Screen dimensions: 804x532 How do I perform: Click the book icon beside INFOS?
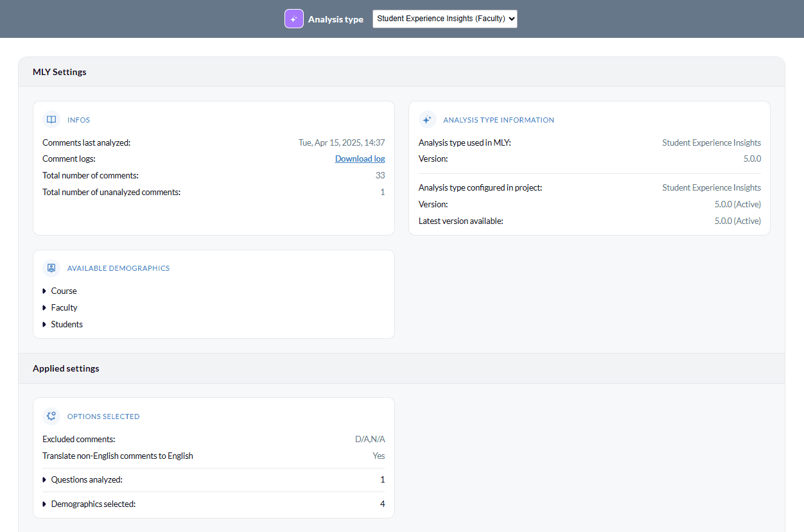(x=51, y=119)
